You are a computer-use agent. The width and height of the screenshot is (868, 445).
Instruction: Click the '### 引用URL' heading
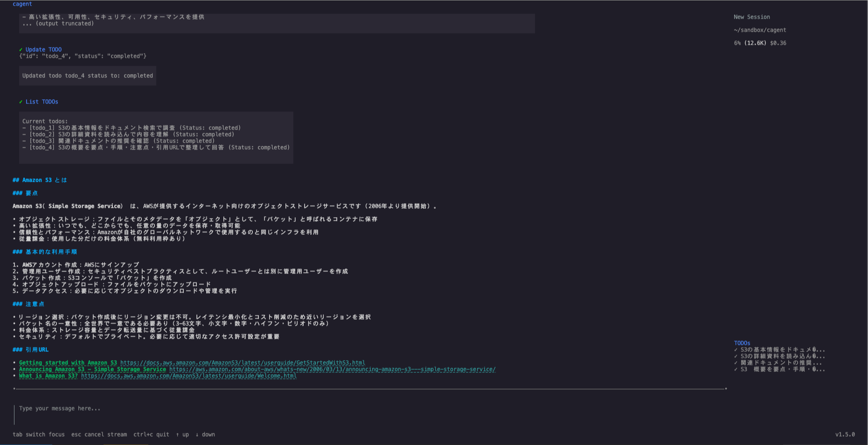[30, 349]
